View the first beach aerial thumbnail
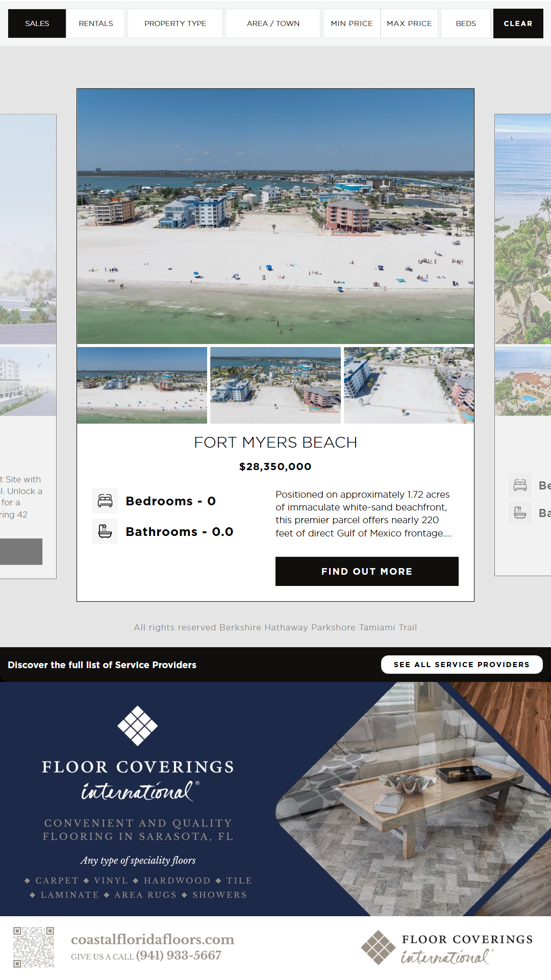 tap(142, 385)
